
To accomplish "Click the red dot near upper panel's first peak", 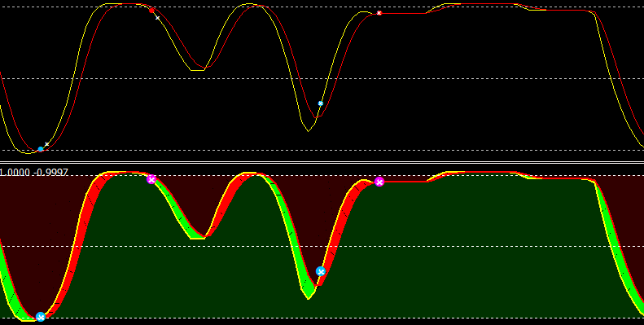I will (151, 11).
